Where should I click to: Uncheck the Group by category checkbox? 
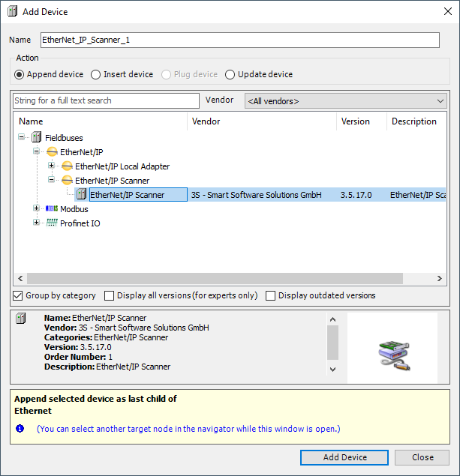[19, 295]
